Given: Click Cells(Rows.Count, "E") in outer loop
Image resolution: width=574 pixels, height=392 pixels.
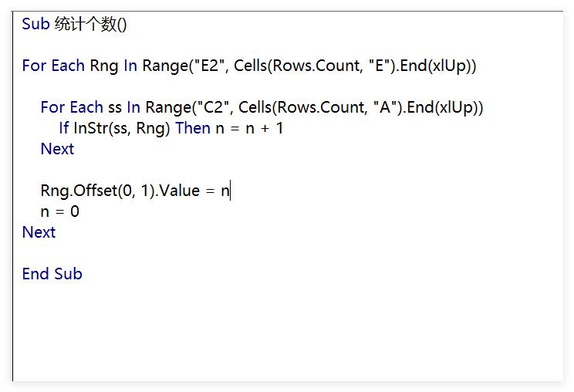Looking at the screenshot, I should tap(315, 66).
